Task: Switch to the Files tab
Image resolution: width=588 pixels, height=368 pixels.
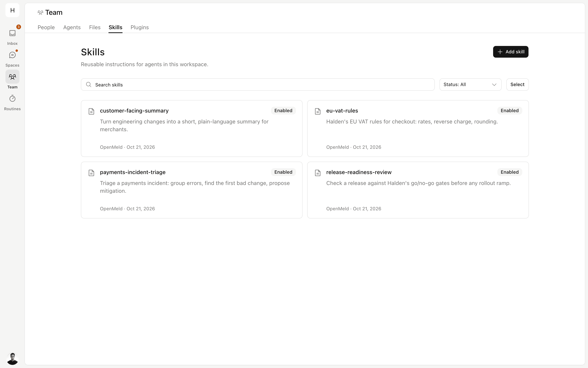Action: click(95, 27)
